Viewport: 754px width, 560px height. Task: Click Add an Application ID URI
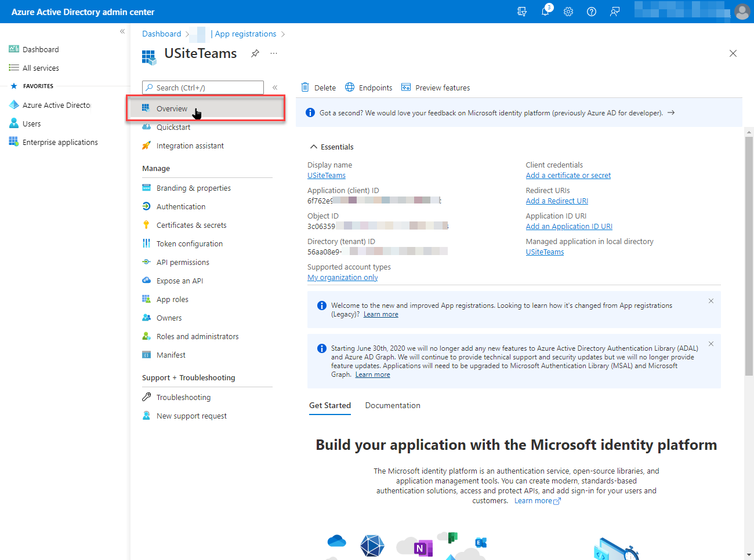pos(569,227)
